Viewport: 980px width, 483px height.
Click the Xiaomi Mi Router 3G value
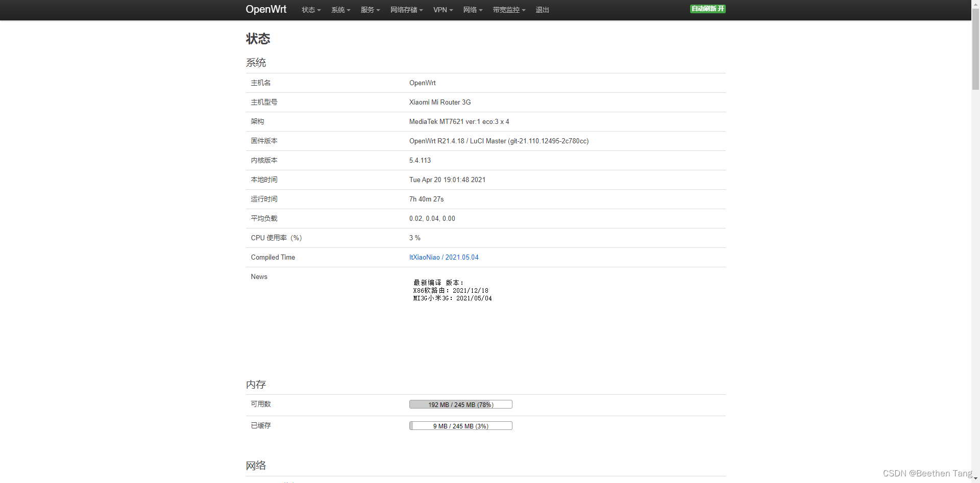tap(440, 102)
